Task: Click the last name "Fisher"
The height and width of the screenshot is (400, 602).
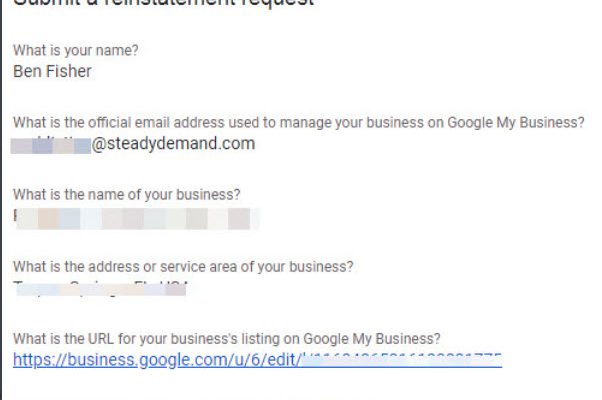Action: click(71, 71)
